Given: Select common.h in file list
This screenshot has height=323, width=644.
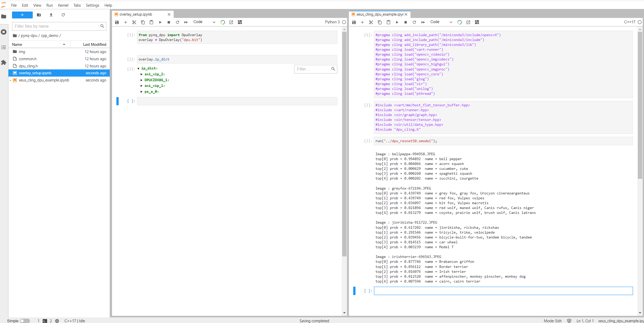Looking at the screenshot, I should pos(59,59).
